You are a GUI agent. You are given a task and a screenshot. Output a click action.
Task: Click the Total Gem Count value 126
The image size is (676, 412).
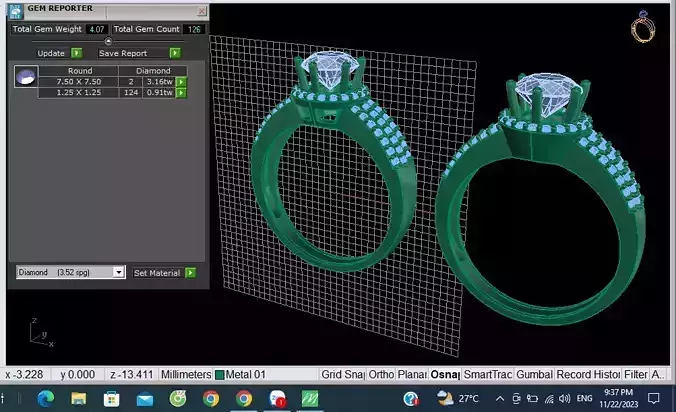point(194,29)
